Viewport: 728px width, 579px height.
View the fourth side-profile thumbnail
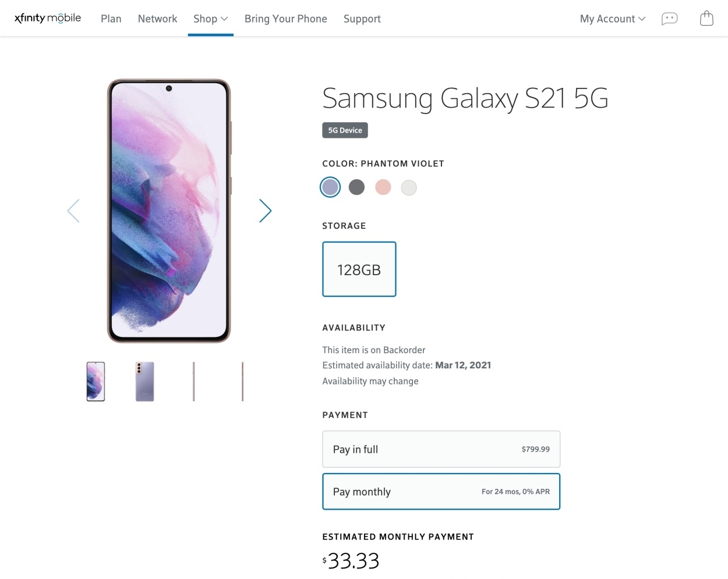point(242,382)
